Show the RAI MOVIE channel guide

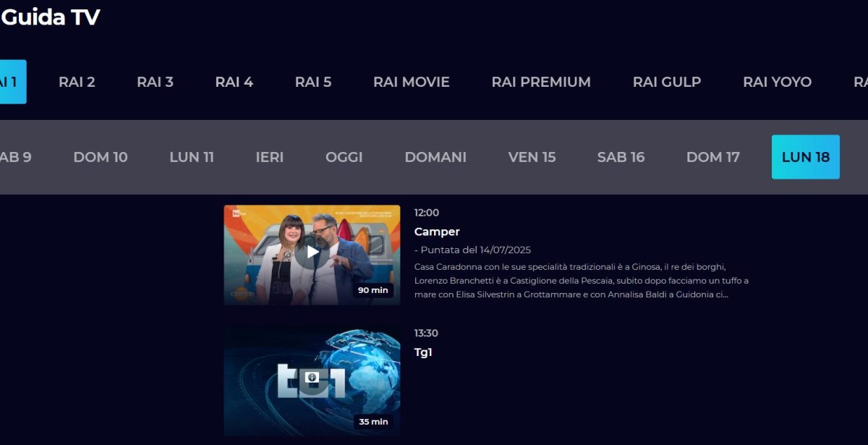(x=412, y=82)
